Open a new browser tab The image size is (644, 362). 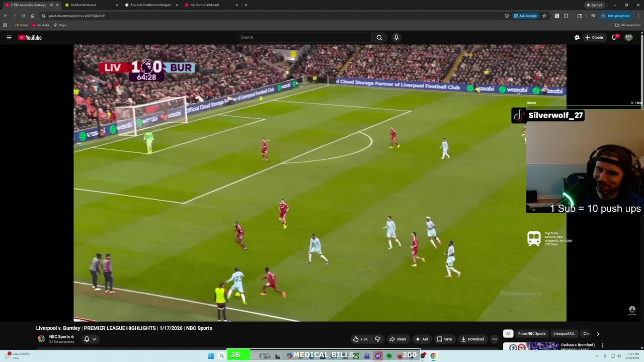(246, 5)
